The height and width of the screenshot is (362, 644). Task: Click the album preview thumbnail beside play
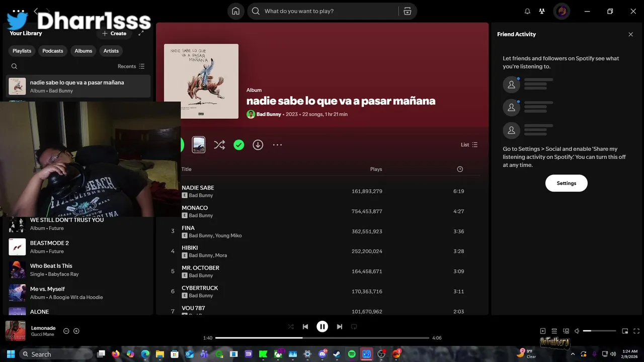pos(199,145)
